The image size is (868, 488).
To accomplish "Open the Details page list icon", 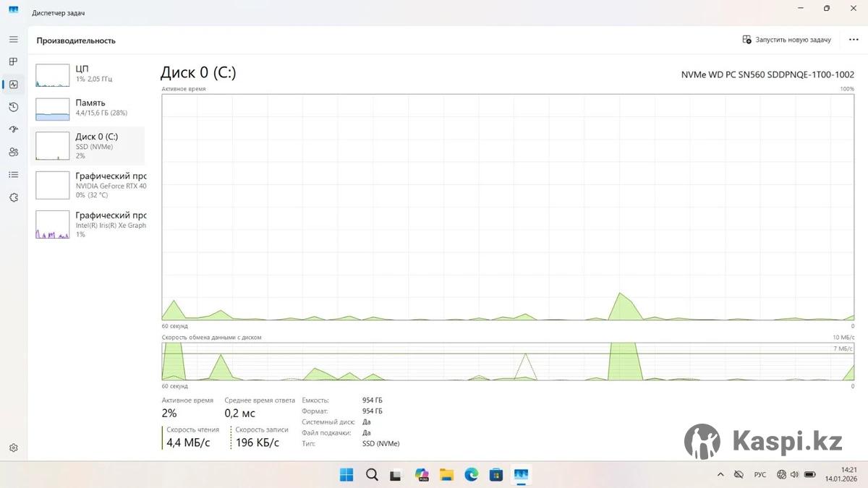I will pyautogui.click(x=13, y=174).
